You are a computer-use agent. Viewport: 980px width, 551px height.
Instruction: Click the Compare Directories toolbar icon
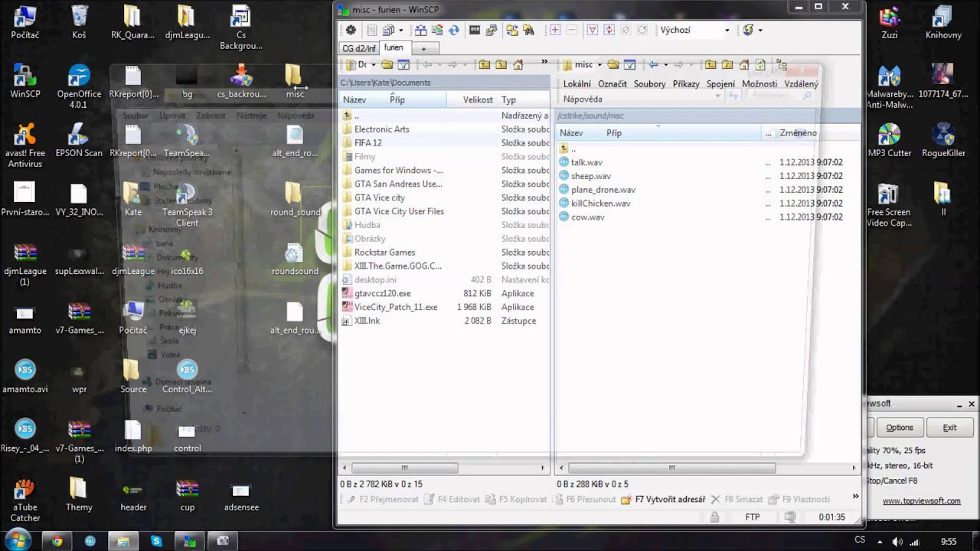pos(420,30)
